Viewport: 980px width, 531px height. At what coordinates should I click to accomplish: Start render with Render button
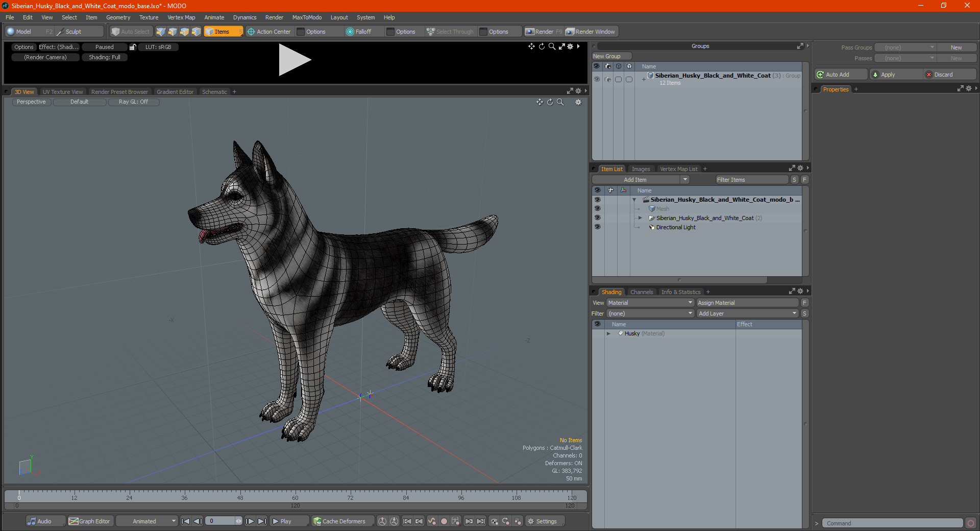coord(543,32)
